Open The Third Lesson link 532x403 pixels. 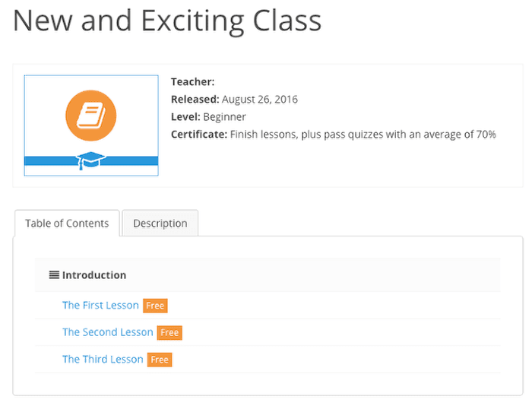(x=103, y=359)
